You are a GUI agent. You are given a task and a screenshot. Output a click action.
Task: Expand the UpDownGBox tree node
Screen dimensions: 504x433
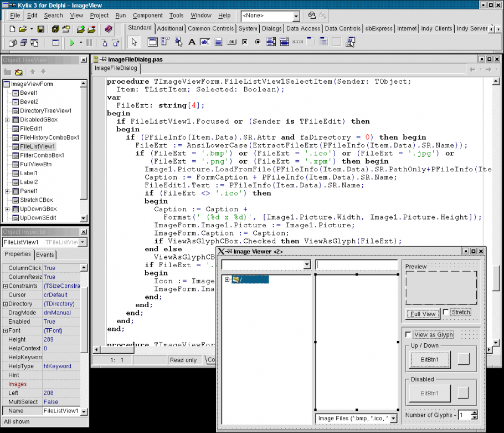7,209
